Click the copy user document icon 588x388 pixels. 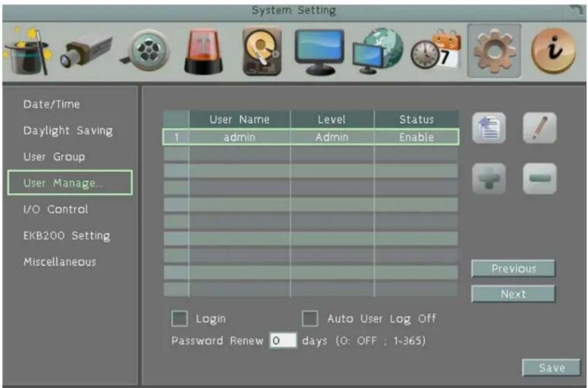489,128
